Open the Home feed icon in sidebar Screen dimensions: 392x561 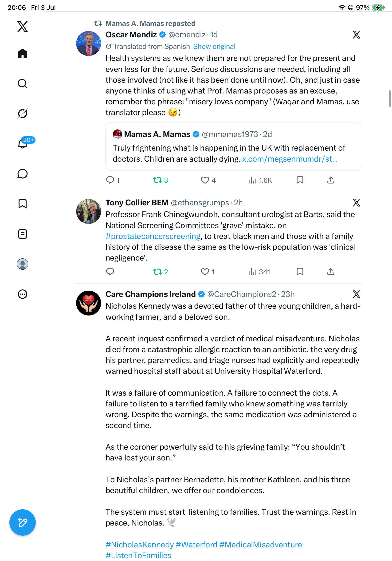[x=23, y=54]
